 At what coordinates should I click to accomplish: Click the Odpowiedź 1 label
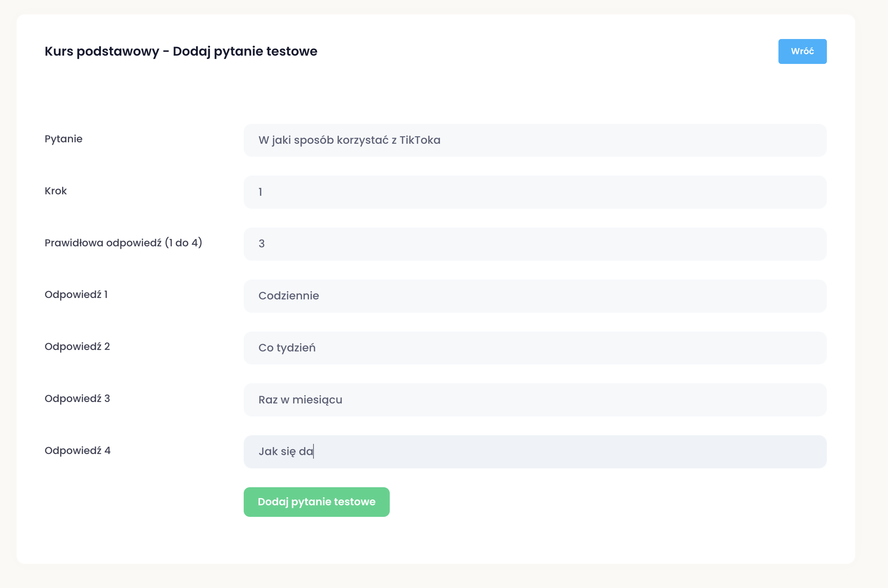click(x=76, y=295)
